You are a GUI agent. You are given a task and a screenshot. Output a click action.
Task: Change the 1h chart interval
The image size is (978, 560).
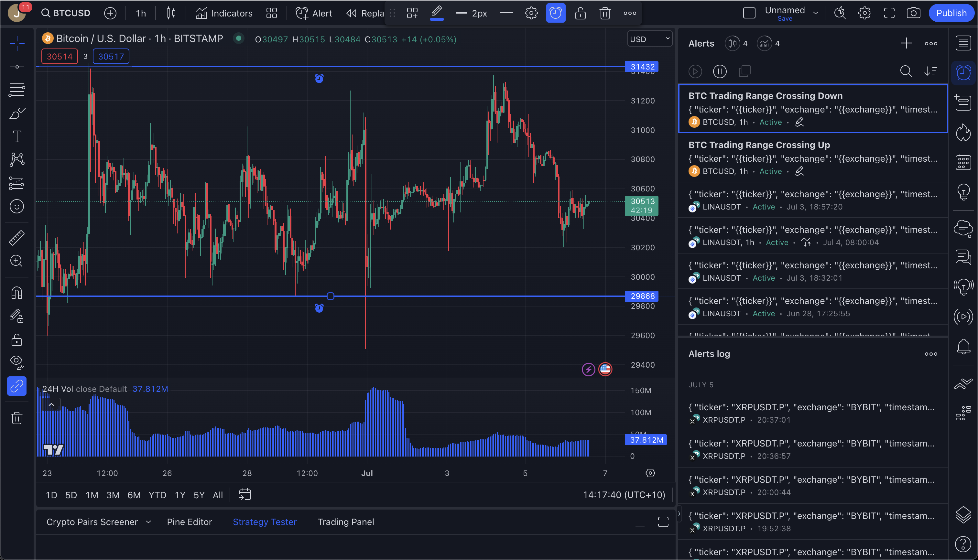141,13
